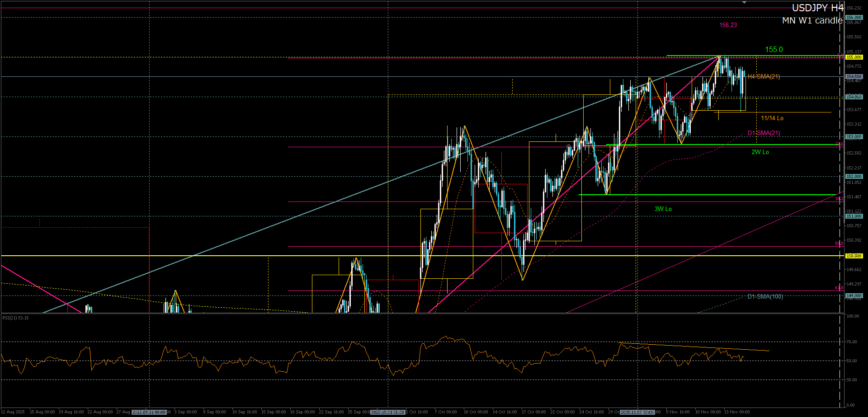Select the 154.508 current price tag
The image size is (868, 417).
click(x=854, y=77)
